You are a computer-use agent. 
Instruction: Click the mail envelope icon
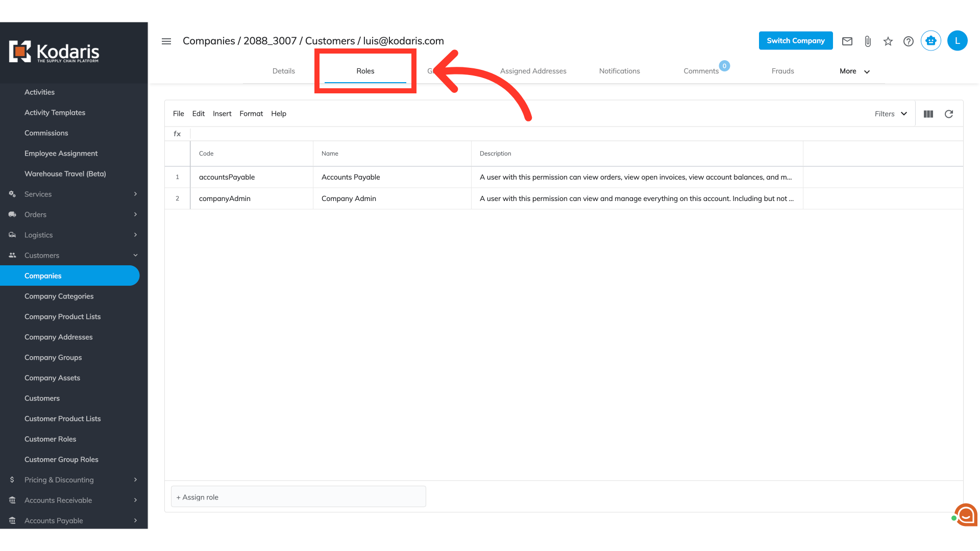click(847, 41)
